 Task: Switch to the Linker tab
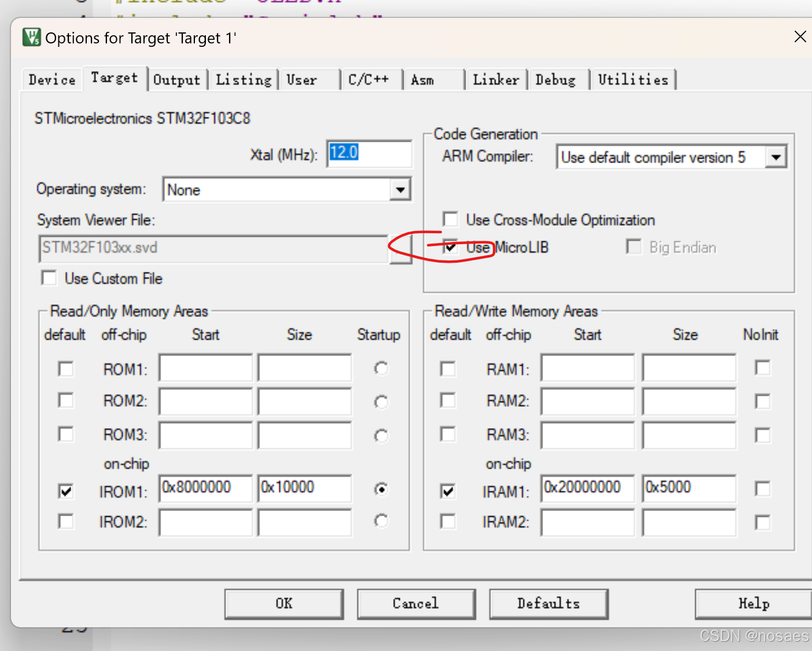click(x=496, y=80)
